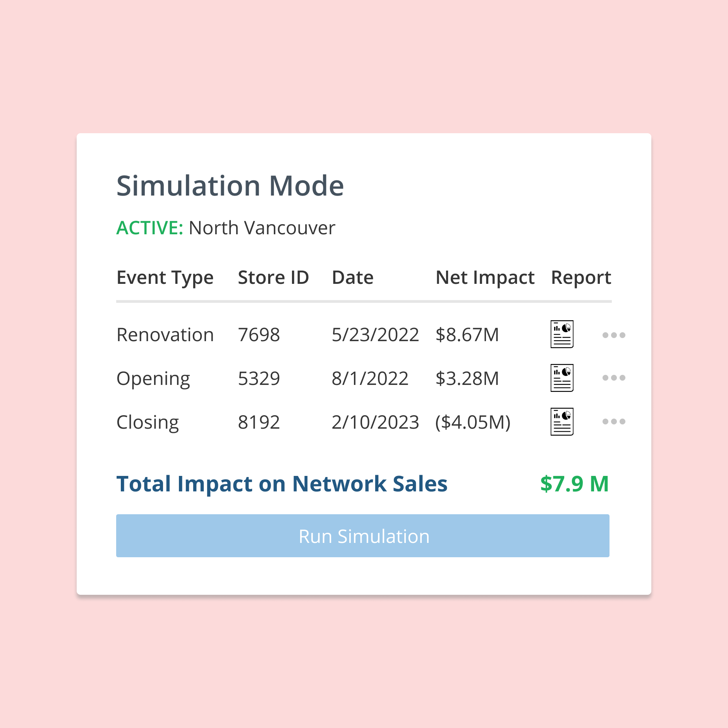Open the Closing row report icon
Image resolution: width=728 pixels, height=728 pixels.
[x=562, y=422]
